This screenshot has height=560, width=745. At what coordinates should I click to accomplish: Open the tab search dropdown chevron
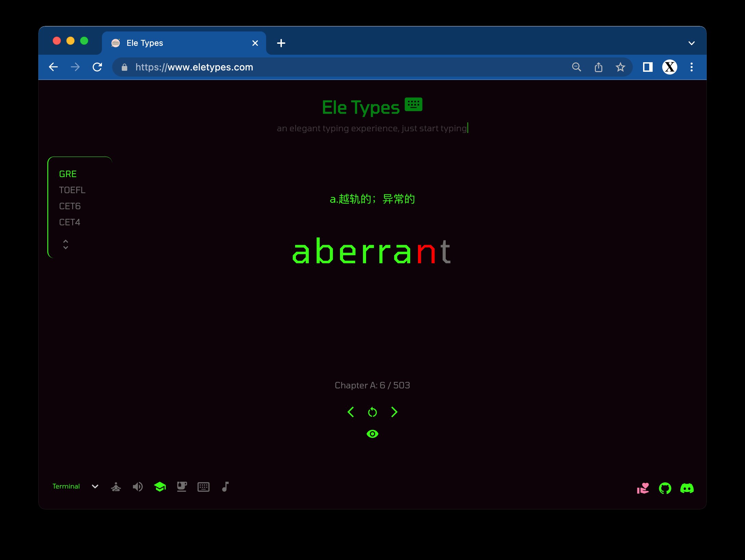pos(691,43)
